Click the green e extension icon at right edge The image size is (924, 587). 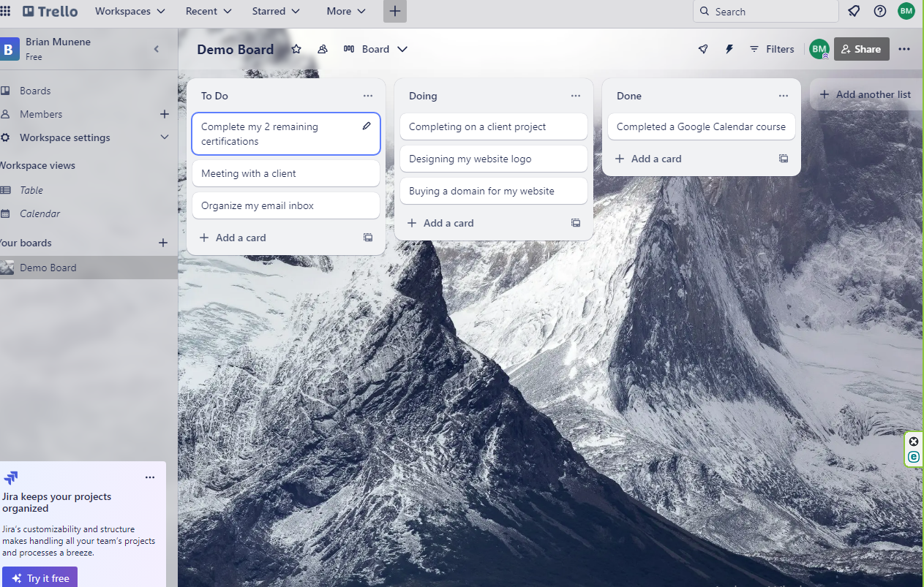(x=914, y=457)
